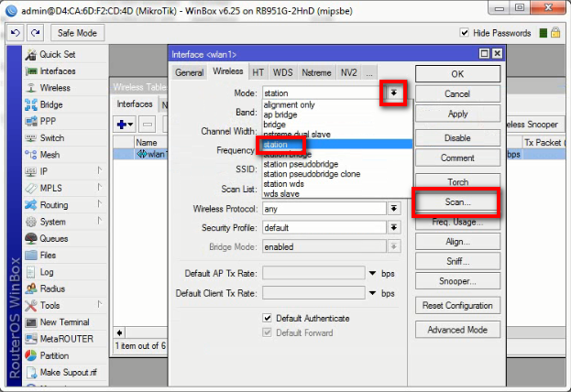571x392 pixels.
Task: Open the Tools icon in the sidebar
Action: click(x=31, y=305)
